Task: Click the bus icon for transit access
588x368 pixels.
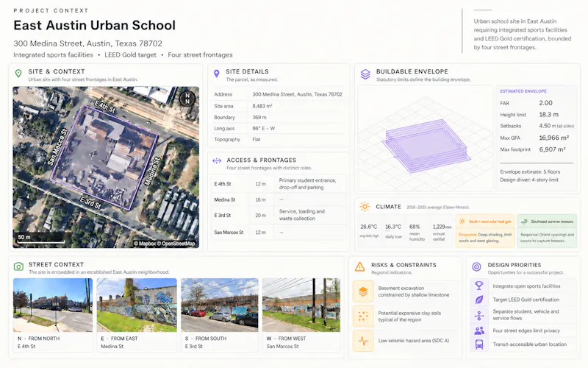Action: click(479, 344)
